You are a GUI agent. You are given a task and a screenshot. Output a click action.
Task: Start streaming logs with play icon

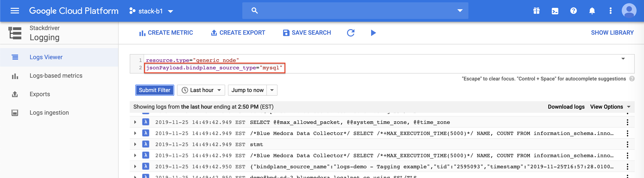click(x=373, y=33)
